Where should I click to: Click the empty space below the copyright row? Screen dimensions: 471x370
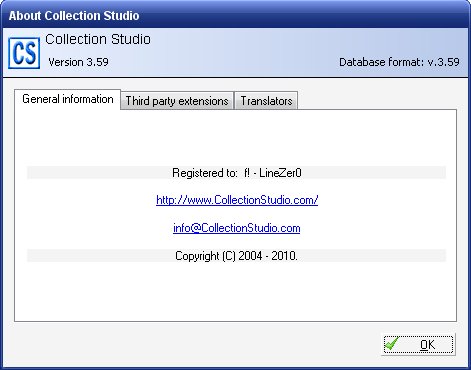[235, 291]
